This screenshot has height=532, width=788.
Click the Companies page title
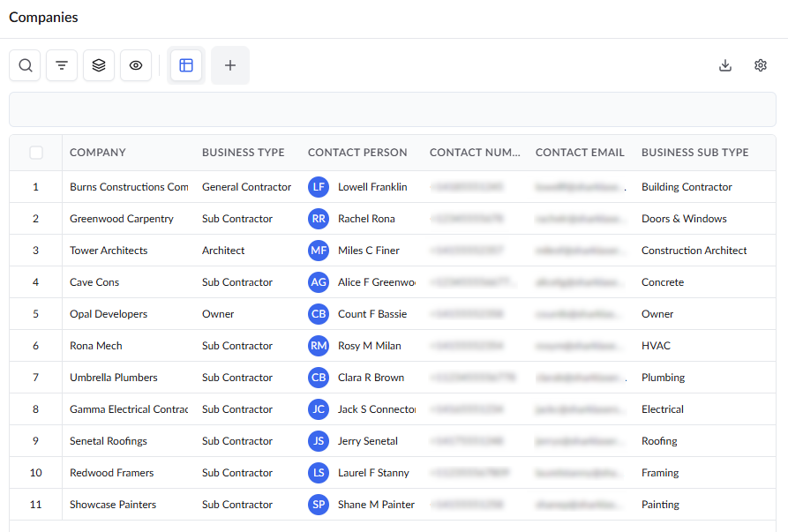[44, 17]
